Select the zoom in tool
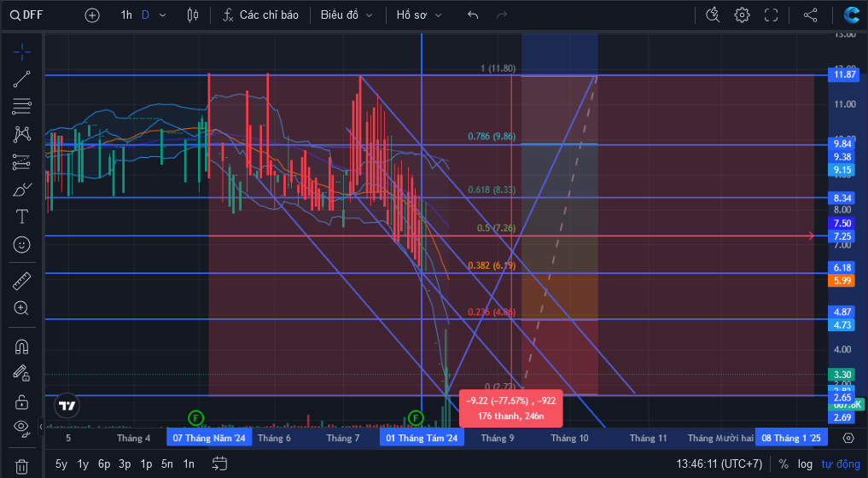 click(x=21, y=308)
